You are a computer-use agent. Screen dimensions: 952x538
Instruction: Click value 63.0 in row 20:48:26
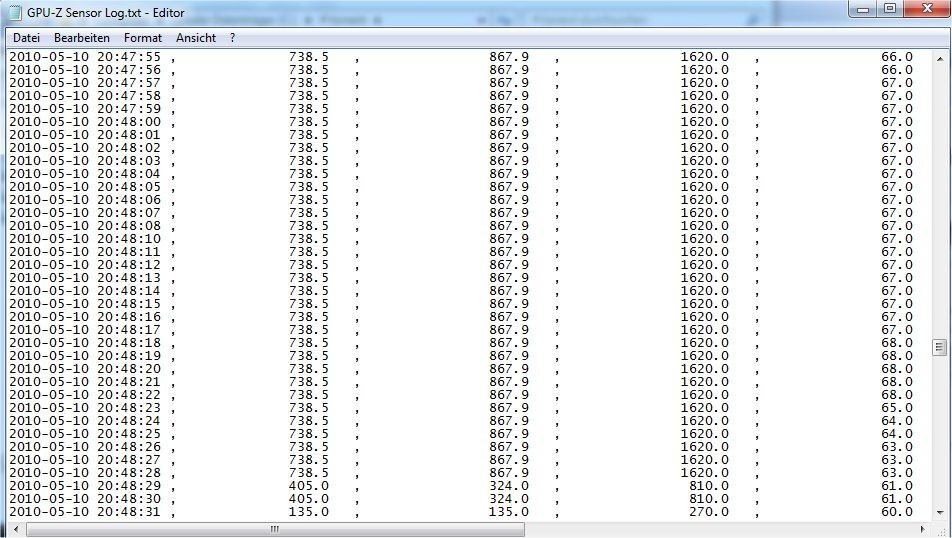(897, 447)
